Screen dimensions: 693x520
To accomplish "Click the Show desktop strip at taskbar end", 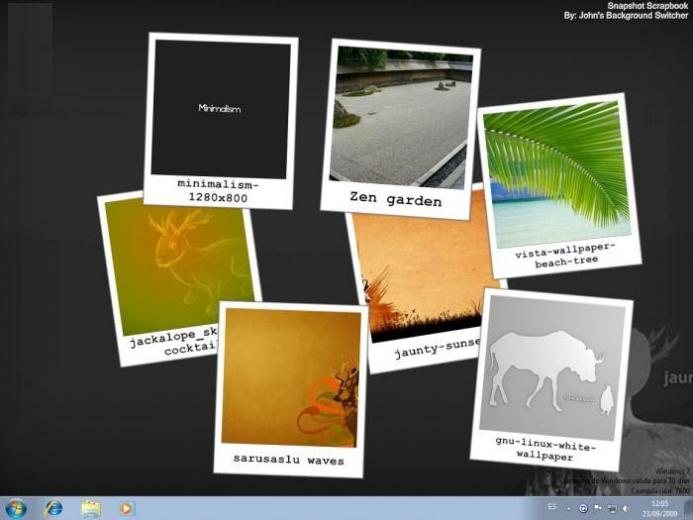I will (x=689, y=509).
